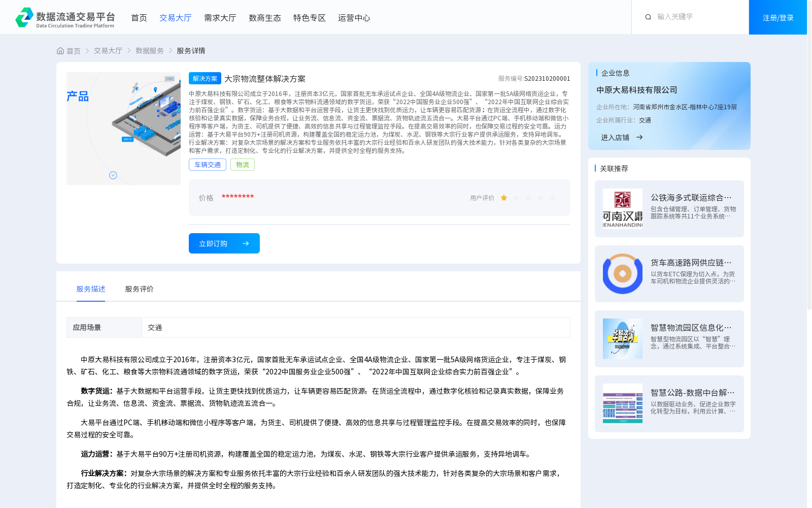
Task: Open 交易大厅 in the top navigation
Action: 176,18
